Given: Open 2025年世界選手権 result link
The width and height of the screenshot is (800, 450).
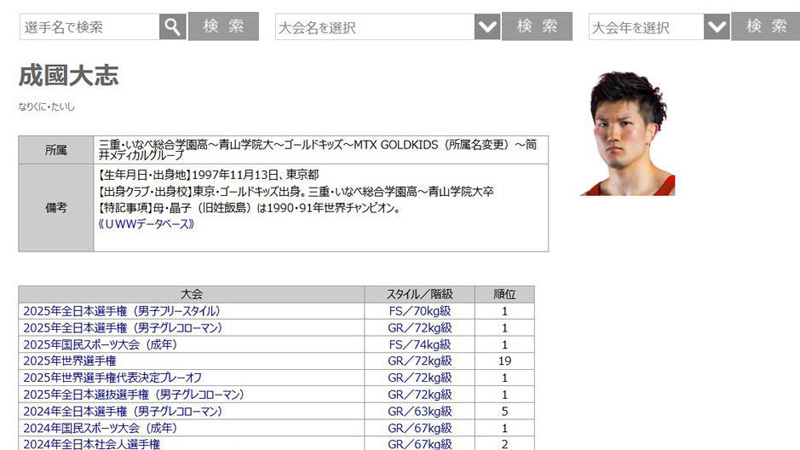Looking at the screenshot, I should tap(69, 360).
